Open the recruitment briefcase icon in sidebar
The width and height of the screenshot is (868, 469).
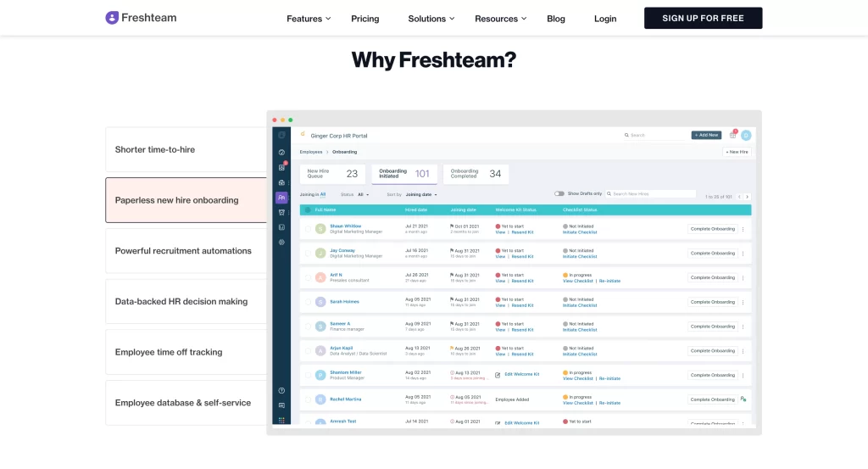pos(281,182)
